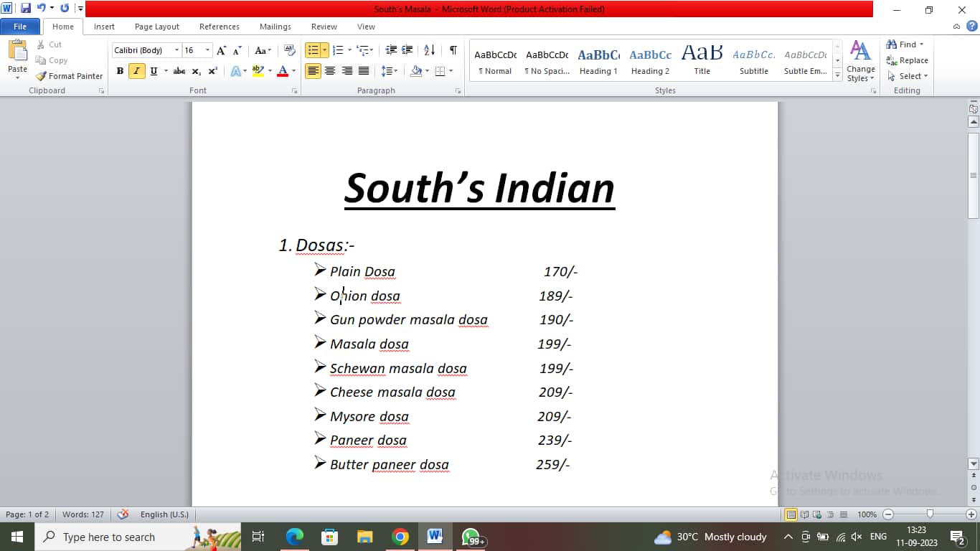Show paragraph marks with the pilcrow icon
Screen dimensions: 980x551
(452, 50)
